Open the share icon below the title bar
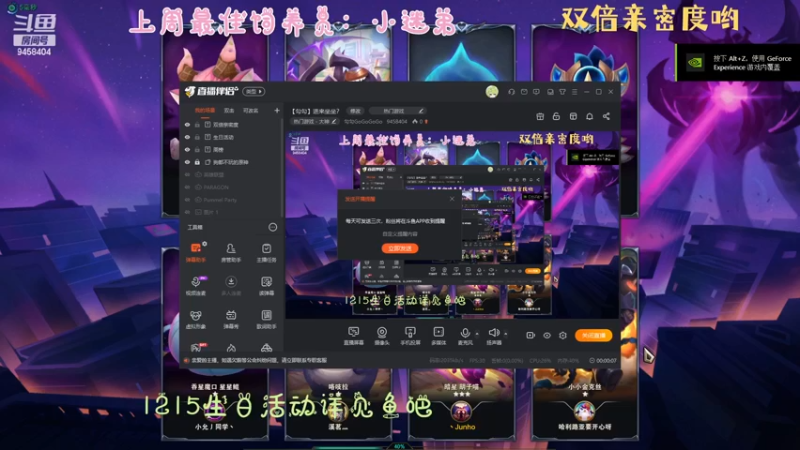Screen dimensions: 800x450 point(606,116)
